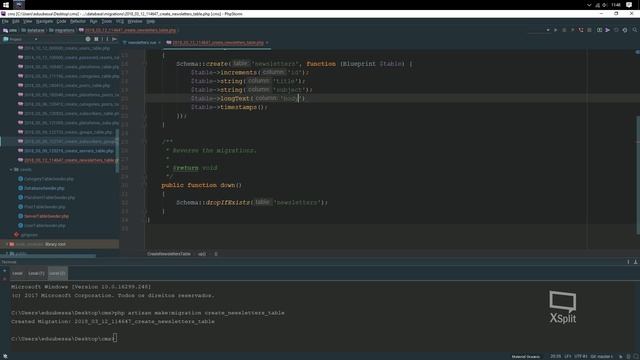Click the create_newsletters_table.php breadcrumb
The height and width of the screenshot is (360, 640).
(x=128, y=30)
